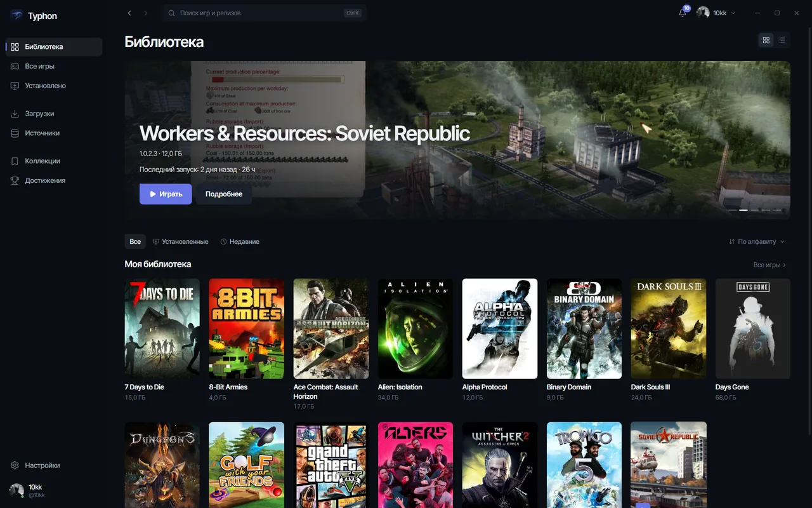Click the Подробнее button
Image resolution: width=812 pixels, height=508 pixels.
224,194
